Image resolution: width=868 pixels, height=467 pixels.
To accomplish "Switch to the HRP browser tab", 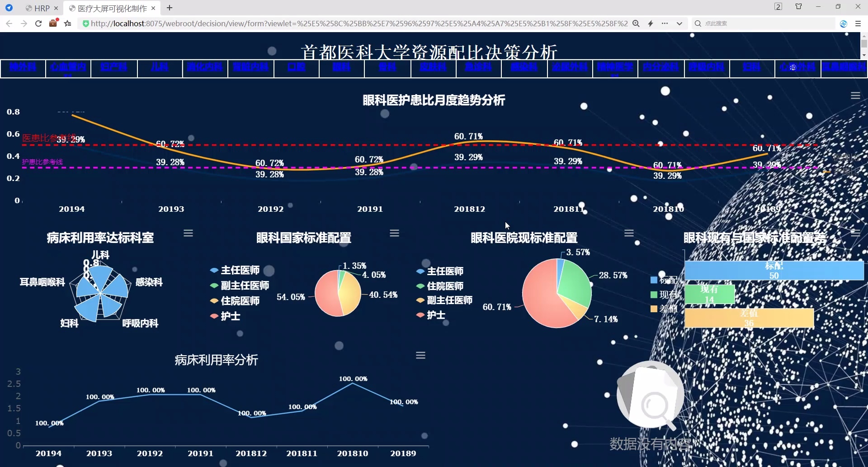I will pyautogui.click(x=41, y=8).
